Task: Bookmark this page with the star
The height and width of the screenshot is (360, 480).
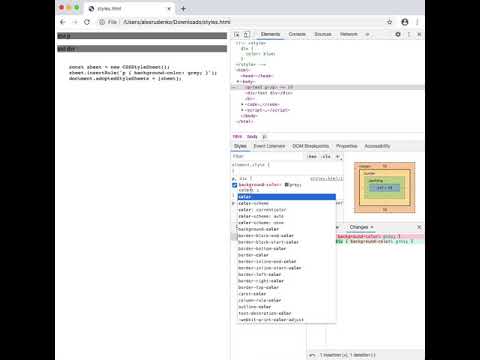Action: 389,22
